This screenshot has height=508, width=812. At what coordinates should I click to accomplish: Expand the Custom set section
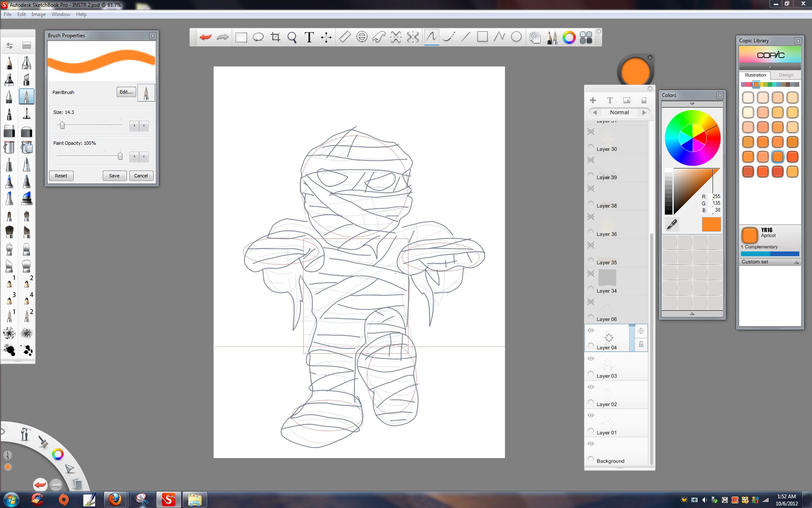pos(796,262)
